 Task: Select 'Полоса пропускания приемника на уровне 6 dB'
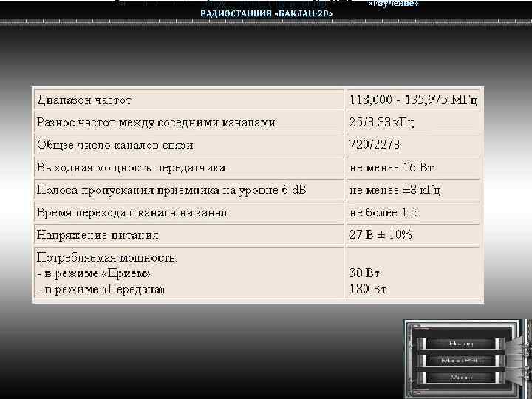(171, 190)
